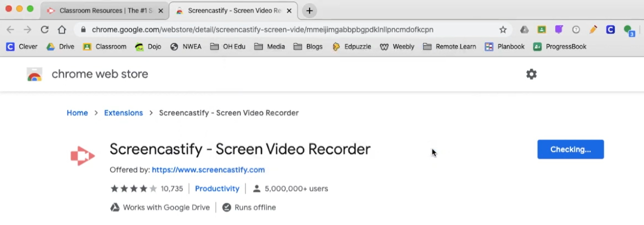Click the 5,000,000+ users text
The width and height of the screenshot is (644, 225).
click(296, 188)
